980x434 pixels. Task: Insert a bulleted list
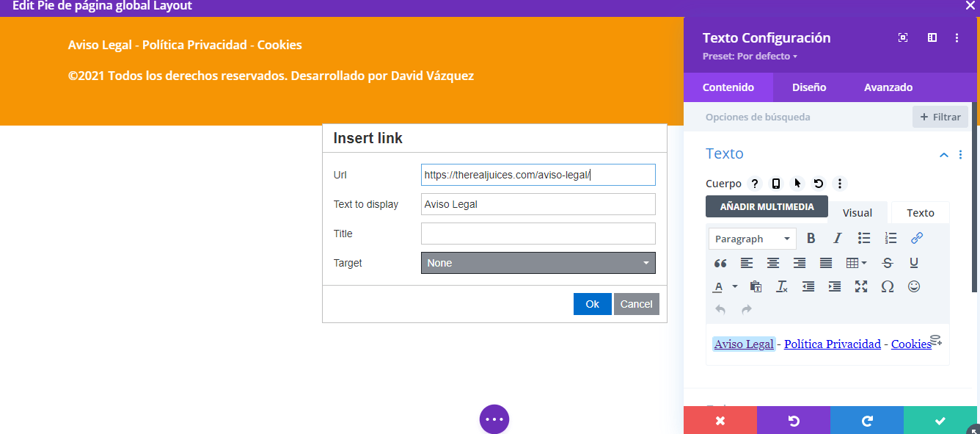tap(864, 238)
